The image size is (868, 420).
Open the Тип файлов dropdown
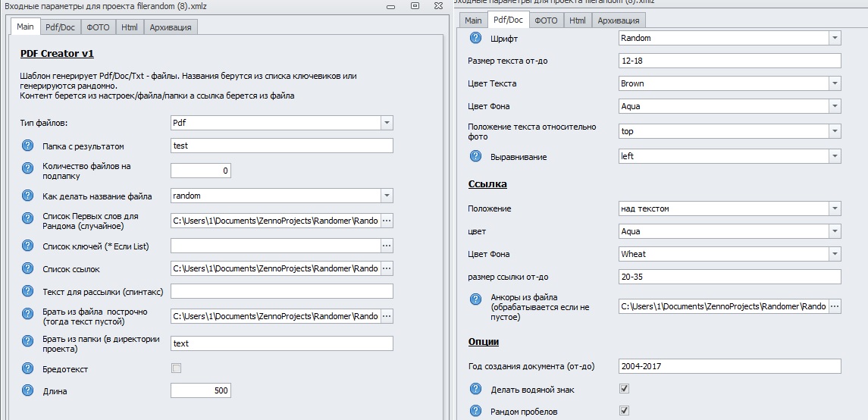pos(387,123)
